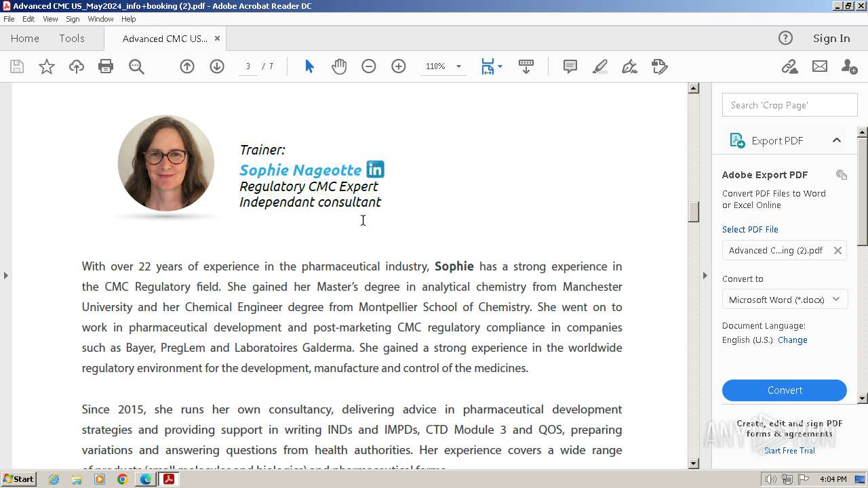Click the Export PDF panel icon
868x488 pixels.
(737, 140)
